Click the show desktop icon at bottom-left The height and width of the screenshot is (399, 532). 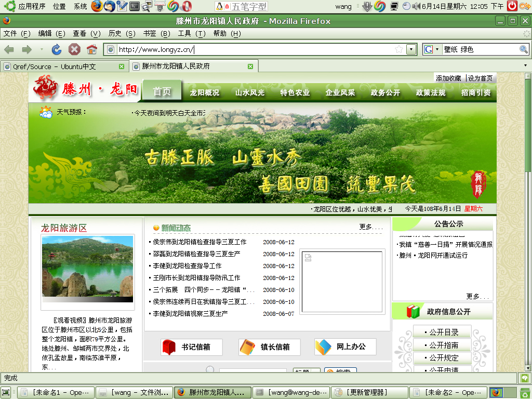[6, 393]
